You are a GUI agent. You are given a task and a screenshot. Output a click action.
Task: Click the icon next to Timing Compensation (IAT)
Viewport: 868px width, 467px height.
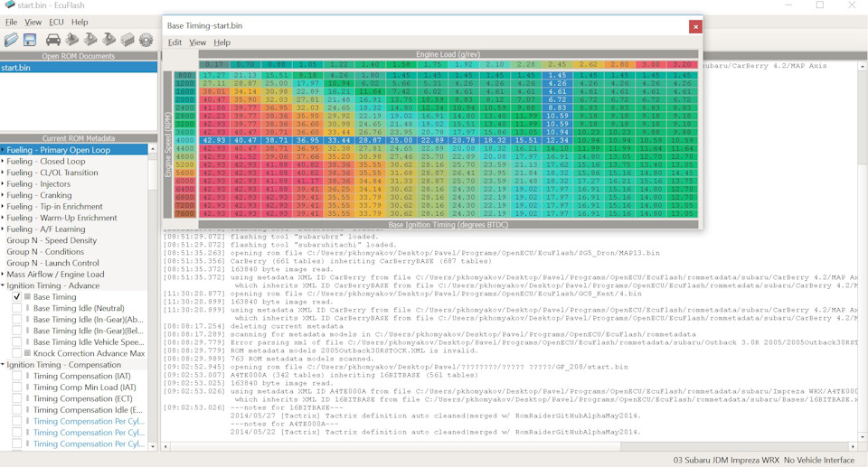pos(28,377)
